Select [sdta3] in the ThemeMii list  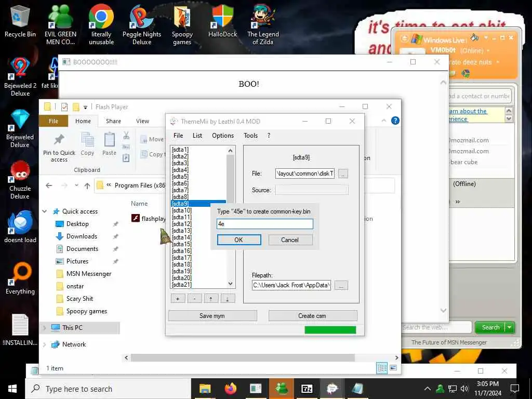pos(180,163)
